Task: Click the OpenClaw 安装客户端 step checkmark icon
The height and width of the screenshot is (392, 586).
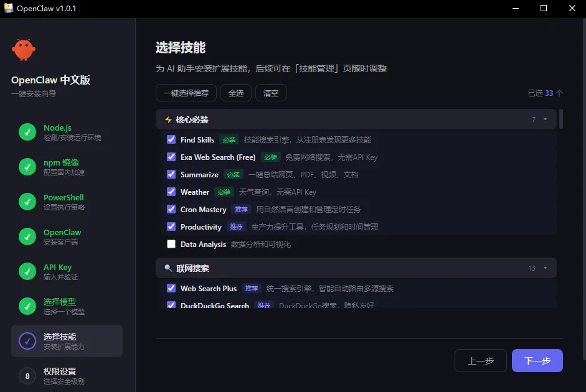Action: tap(27, 236)
